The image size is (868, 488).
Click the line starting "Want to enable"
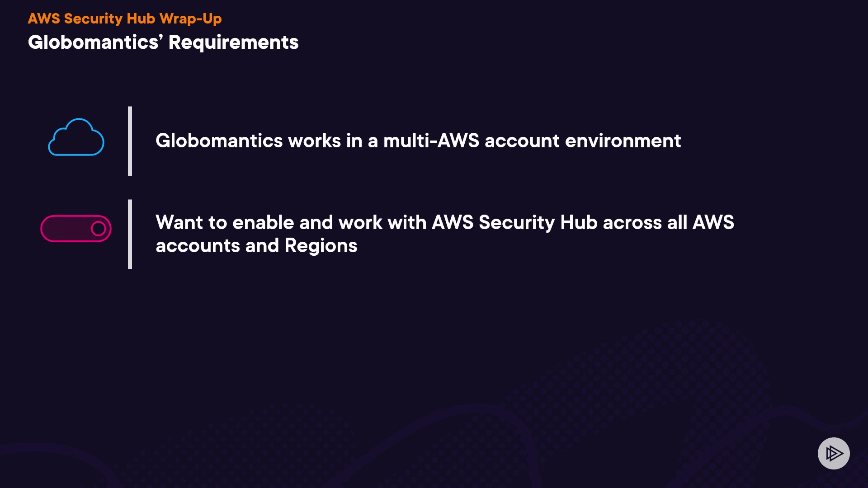click(x=444, y=222)
